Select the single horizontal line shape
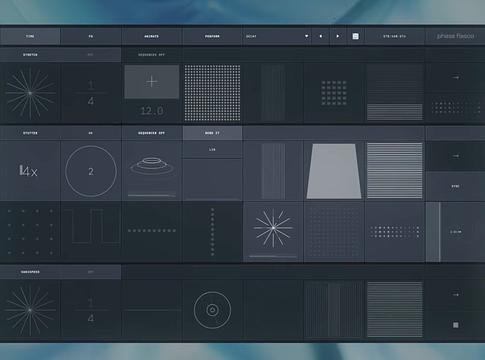The height and width of the screenshot is (360, 485). pyautogui.click(x=152, y=310)
